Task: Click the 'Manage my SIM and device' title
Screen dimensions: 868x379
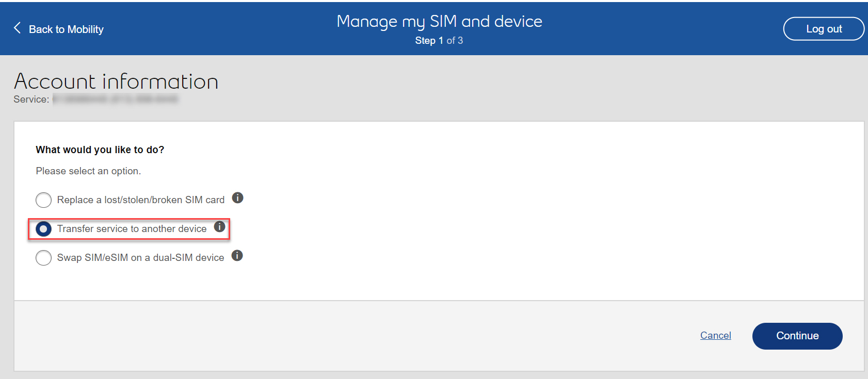Action: (x=439, y=21)
